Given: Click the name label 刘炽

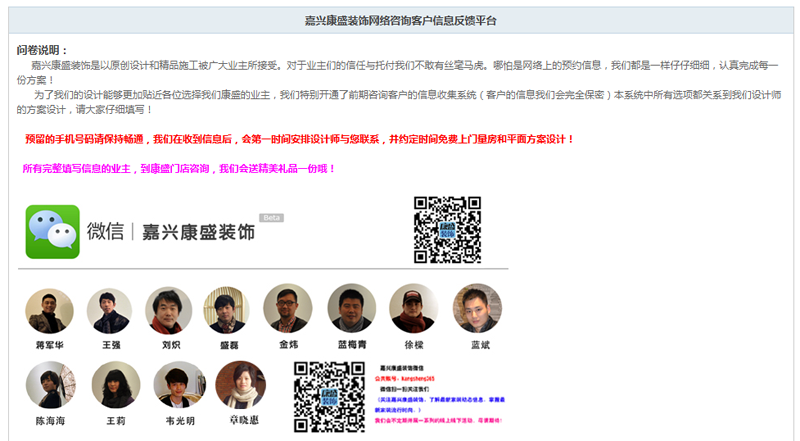Looking at the screenshot, I should [171, 345].
